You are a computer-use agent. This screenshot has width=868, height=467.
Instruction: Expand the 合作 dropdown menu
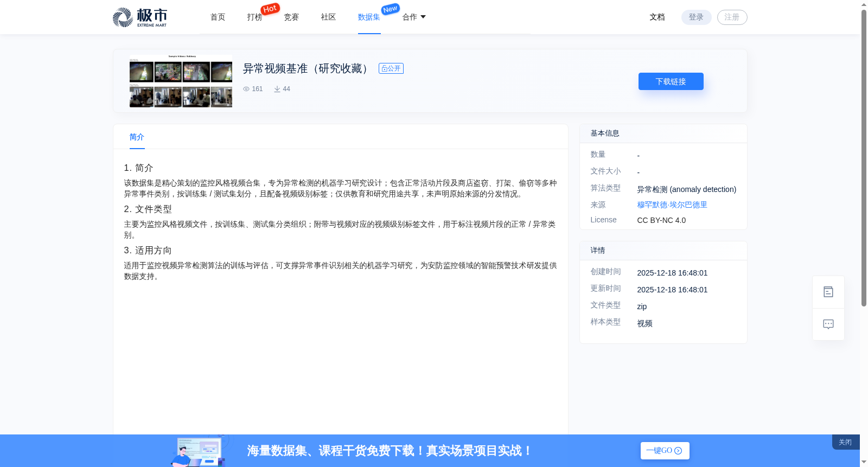(x=414, y=17)
